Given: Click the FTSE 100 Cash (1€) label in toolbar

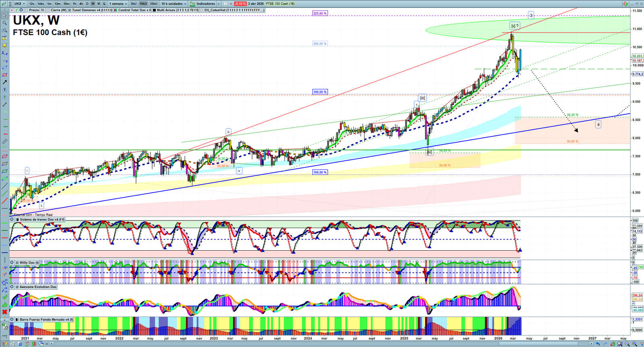Looking at the screenshot, I should [x=280, y=4].
